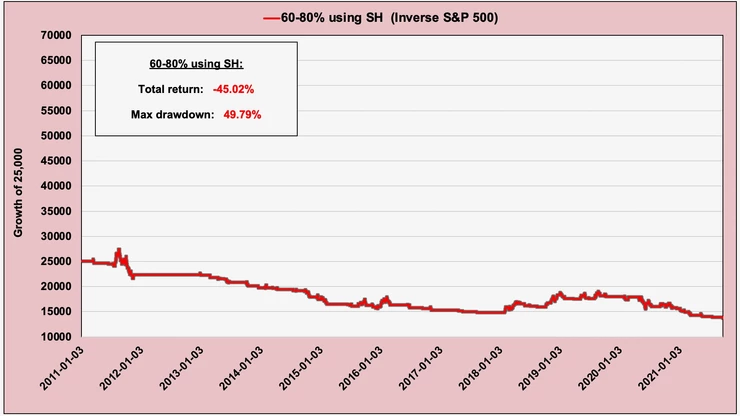The image size is (740, 416).
Task: Select the 'Max drawdown' label
Action: [x=172, y=115]
